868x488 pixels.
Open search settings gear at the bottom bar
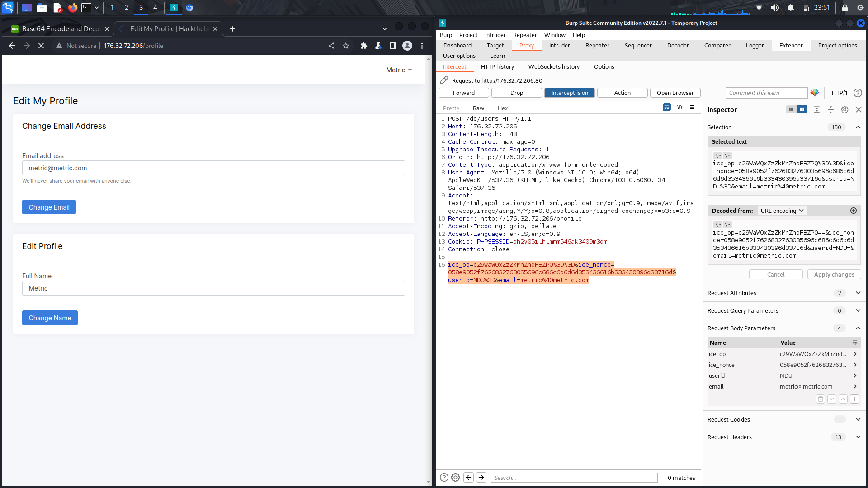point(455,477)
